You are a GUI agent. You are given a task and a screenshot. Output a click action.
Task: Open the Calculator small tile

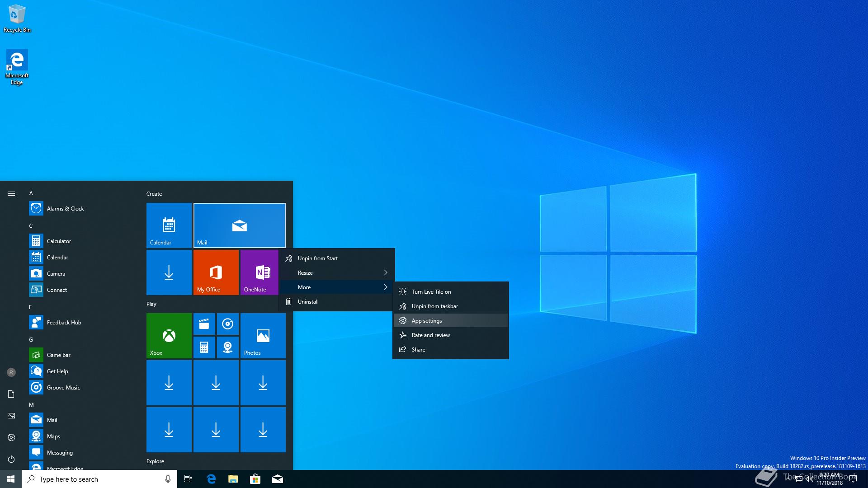tap(204, 347)
